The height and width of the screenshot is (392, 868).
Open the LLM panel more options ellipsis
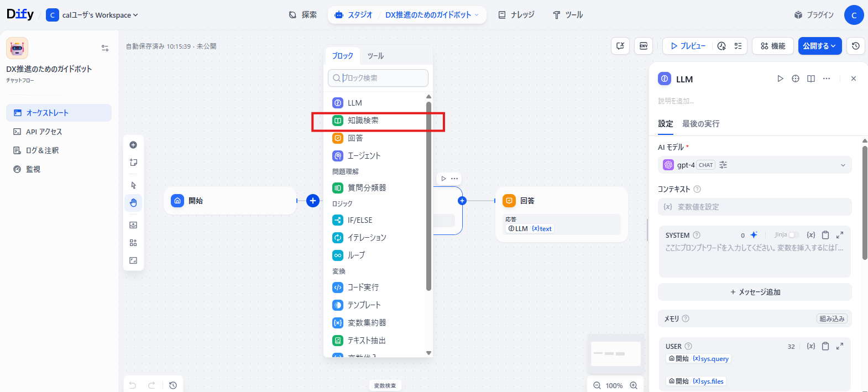[x=827, y=79]
